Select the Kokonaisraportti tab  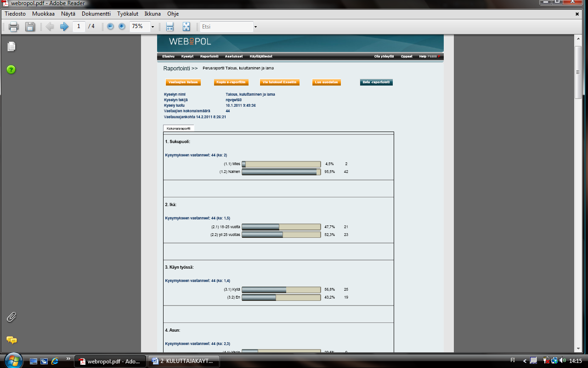click(178, 128)
